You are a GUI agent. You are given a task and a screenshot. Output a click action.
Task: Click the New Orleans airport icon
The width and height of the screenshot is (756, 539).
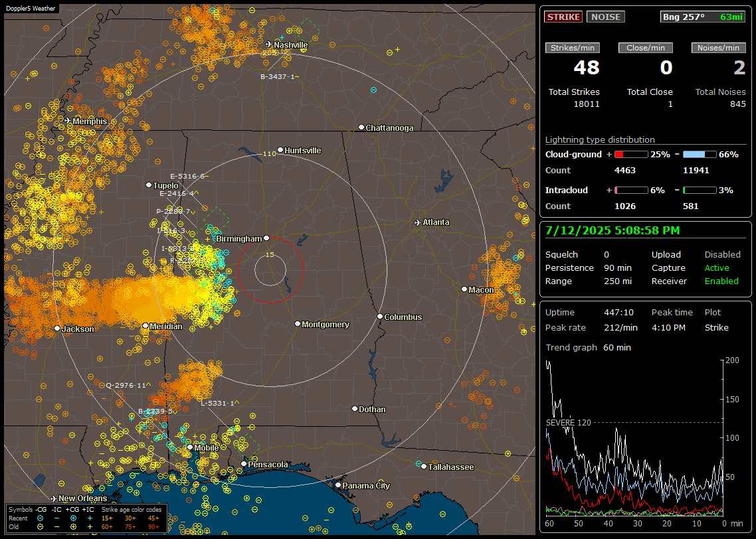pos(54,498)
